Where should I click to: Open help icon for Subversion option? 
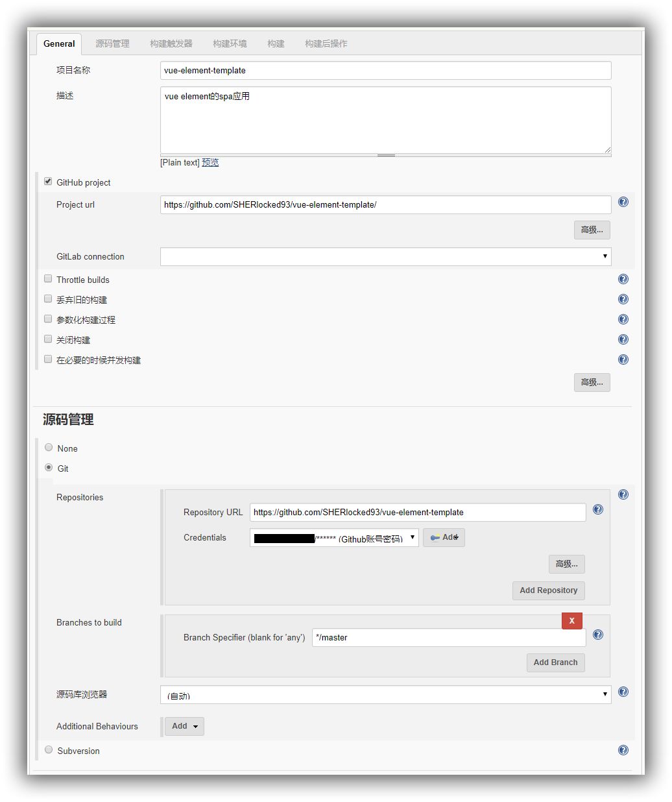[x=623, y=750]
